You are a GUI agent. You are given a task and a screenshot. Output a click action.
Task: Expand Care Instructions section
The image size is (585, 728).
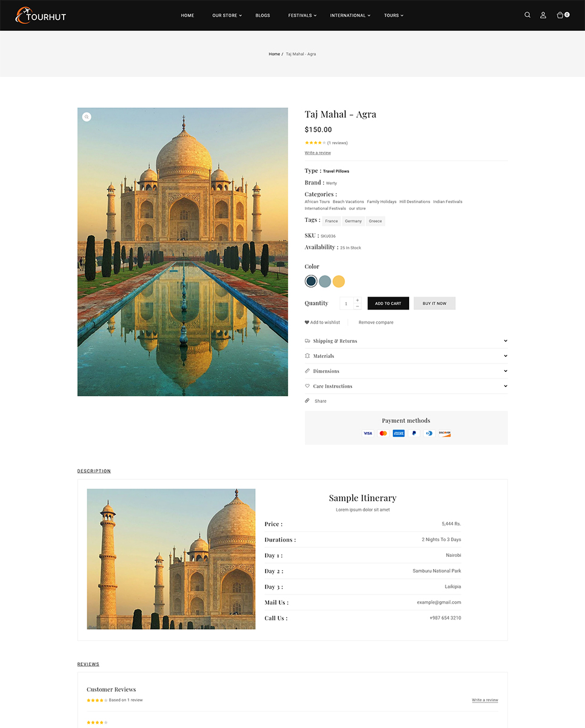click(x=406, y=386)
